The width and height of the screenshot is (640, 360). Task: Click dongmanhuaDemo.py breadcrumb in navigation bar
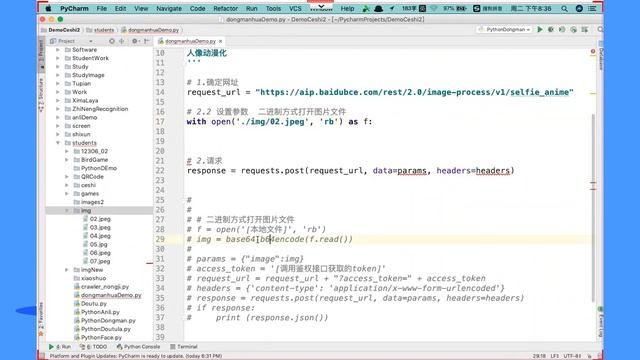(x=150, y=30)
